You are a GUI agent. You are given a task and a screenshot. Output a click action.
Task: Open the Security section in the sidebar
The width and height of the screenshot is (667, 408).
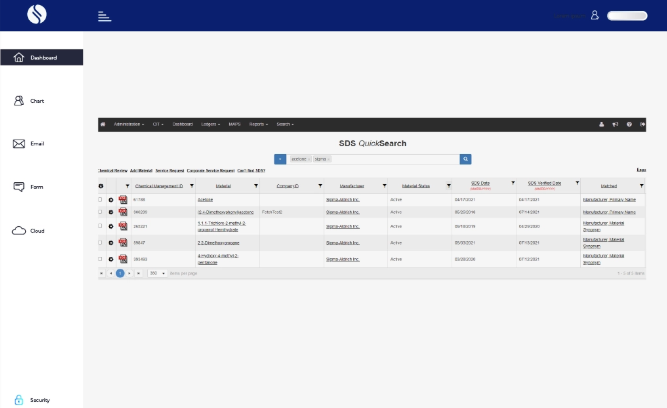coord(32,400)
